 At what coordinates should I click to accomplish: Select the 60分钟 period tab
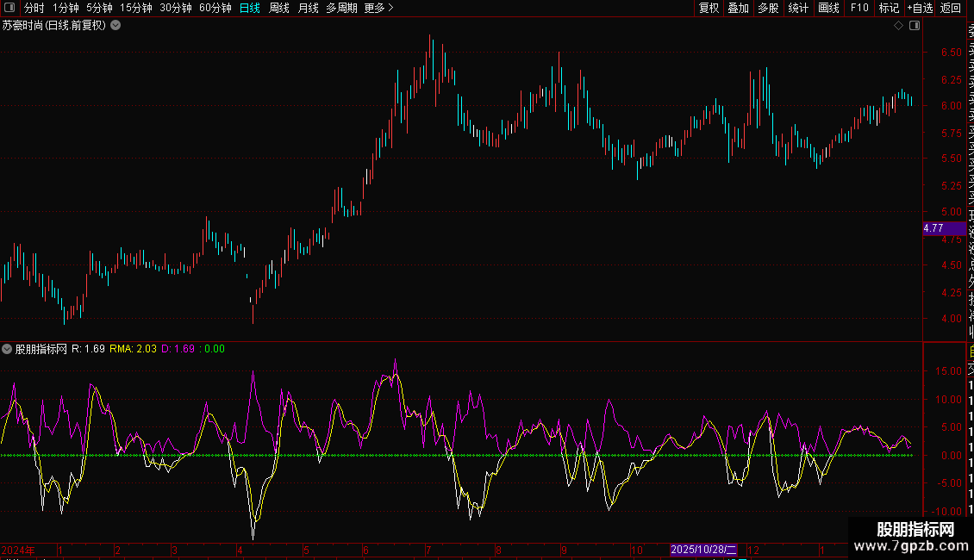215,8
